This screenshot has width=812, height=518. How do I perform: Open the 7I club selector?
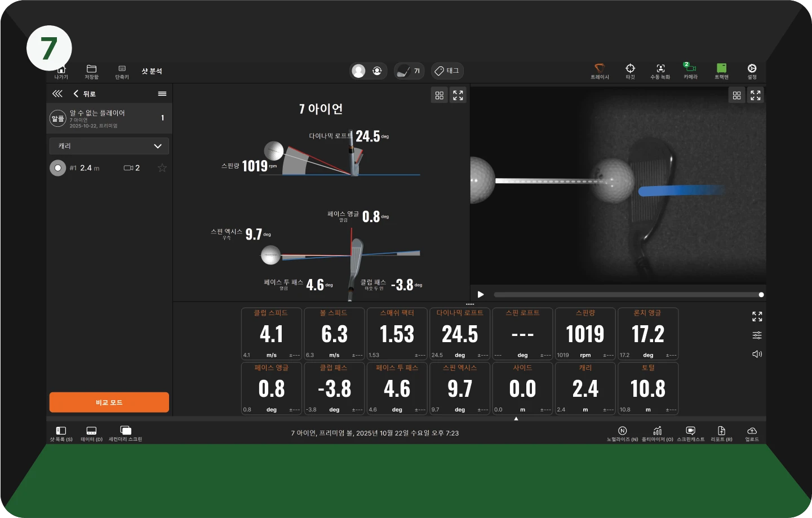(409, 70)
